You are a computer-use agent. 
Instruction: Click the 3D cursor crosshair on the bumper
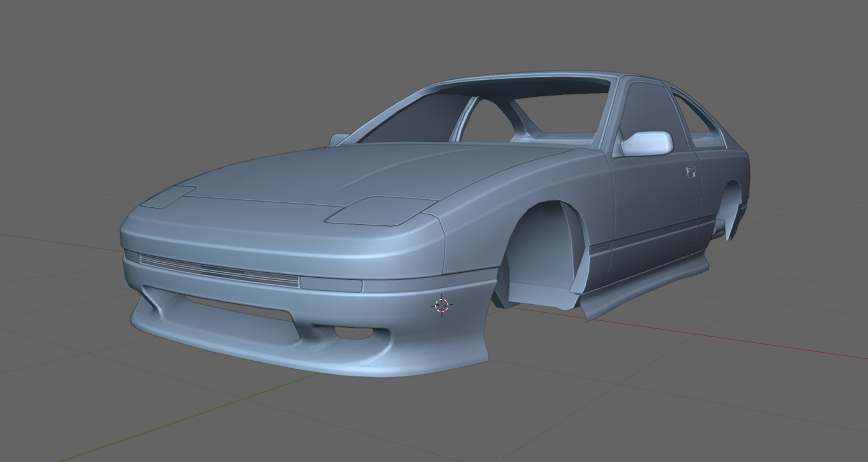[x=442, y=305]
